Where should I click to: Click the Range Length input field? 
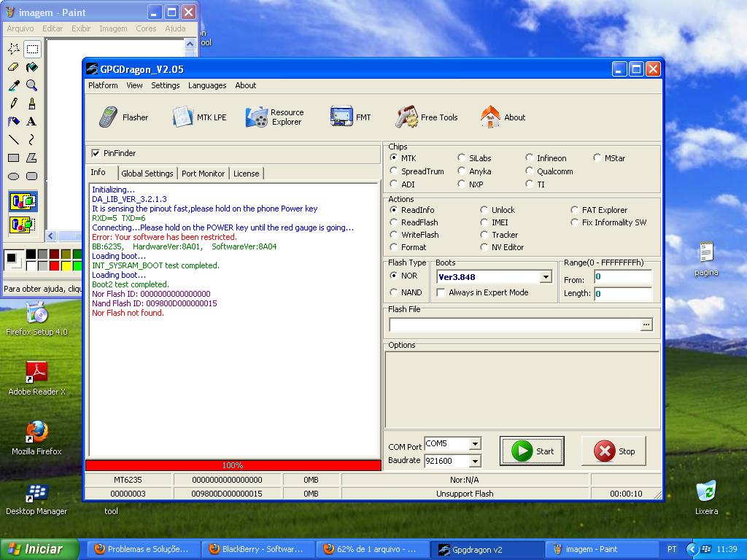pyautogui.click(x=623, y=293)
